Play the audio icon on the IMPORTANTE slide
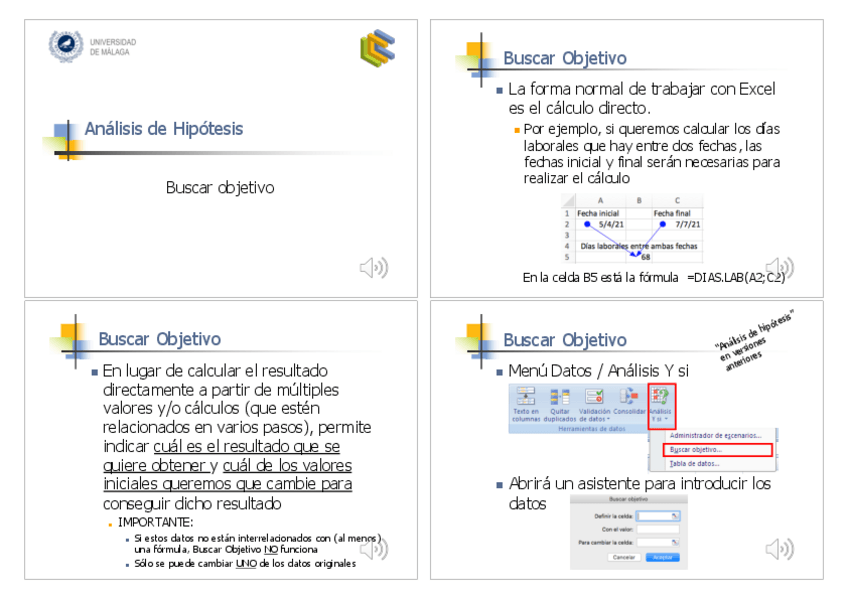The height and width of the screenshot is (599, 848). pos(374,549)
